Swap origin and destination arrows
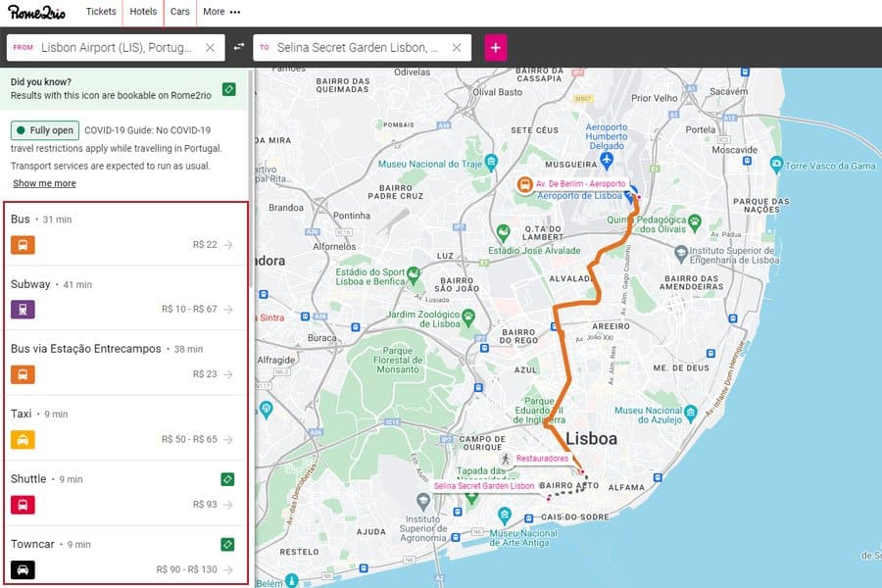The image size is (882, 588). (x=239, y=47)
